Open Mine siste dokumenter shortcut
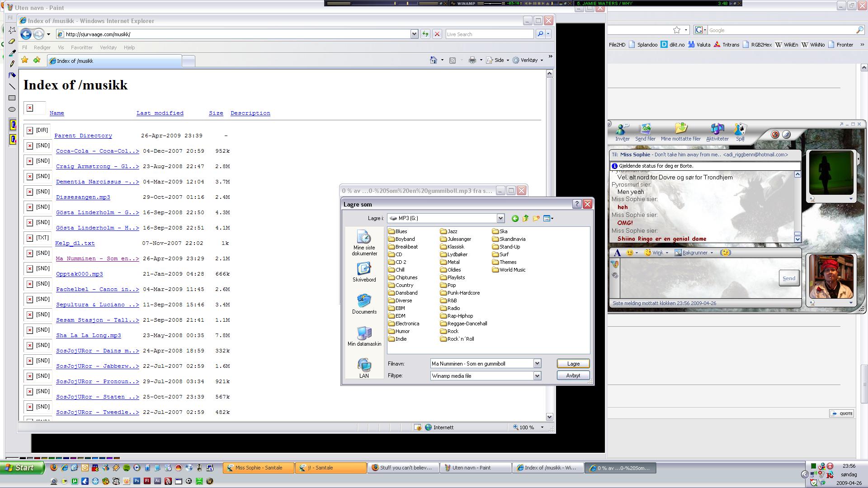Viewport: 868px width, 488px height. point(364,243)
